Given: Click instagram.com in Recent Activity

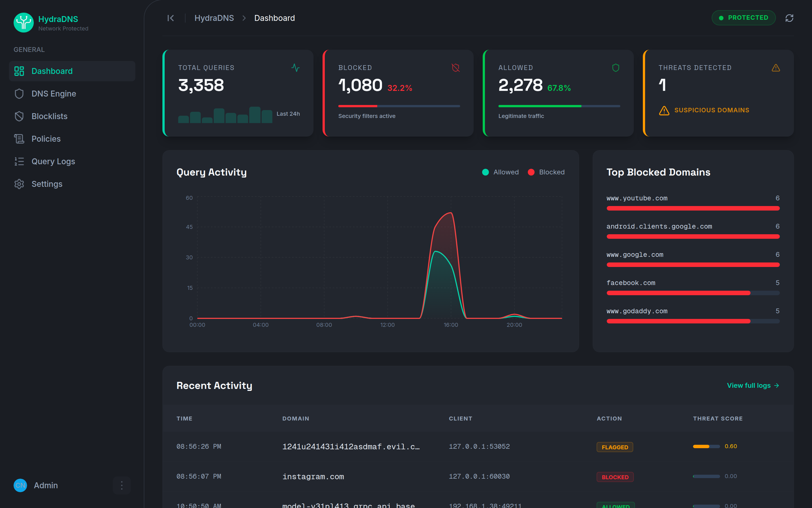Looking at the screenshot, I should click(x=313, y=476).
